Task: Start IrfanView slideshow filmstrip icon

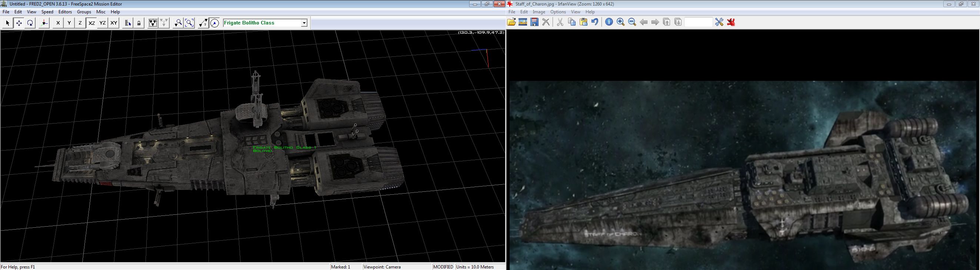Action: point(523,22)
